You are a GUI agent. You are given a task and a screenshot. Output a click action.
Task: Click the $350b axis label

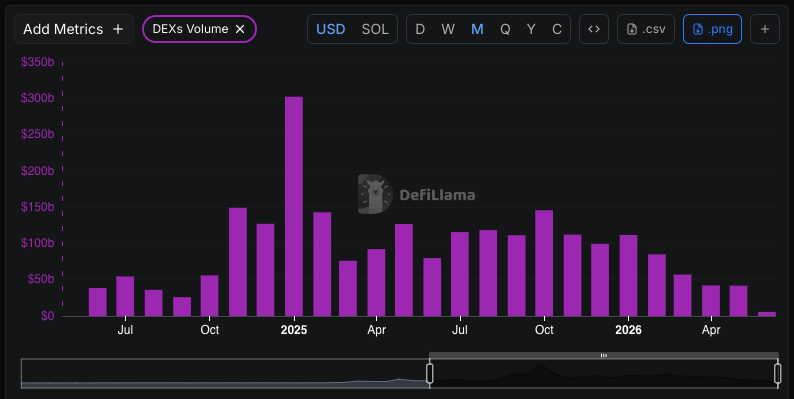pos(37,62)
